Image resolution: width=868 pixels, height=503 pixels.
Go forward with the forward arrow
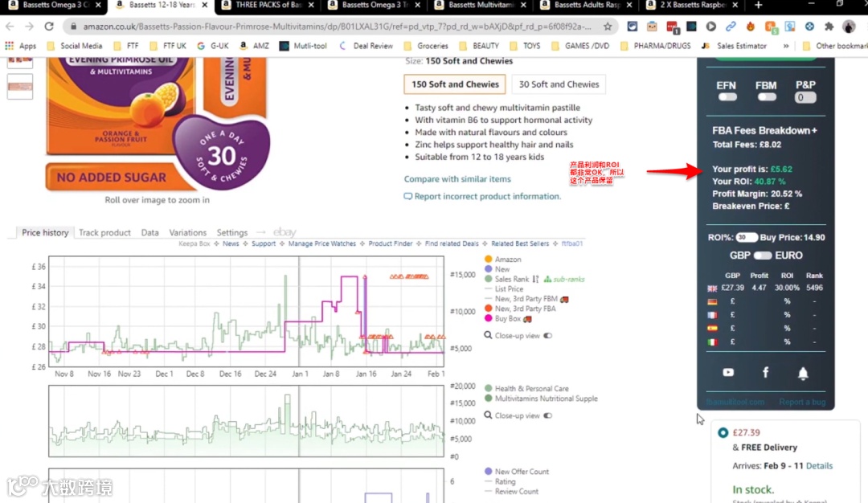pos(29,26)
